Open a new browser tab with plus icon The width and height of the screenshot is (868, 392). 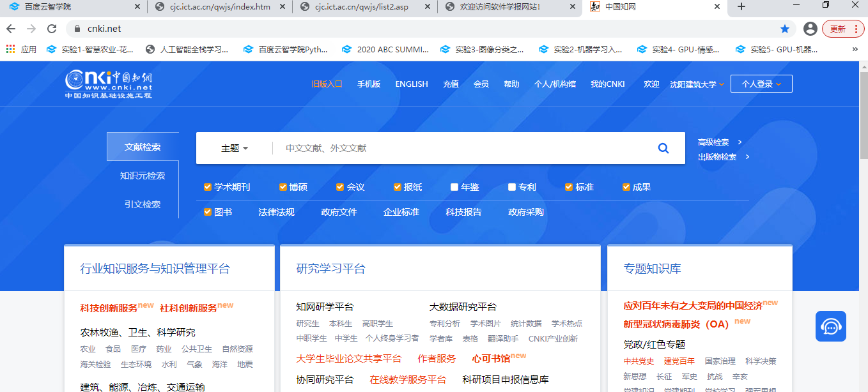click(741, 6)
